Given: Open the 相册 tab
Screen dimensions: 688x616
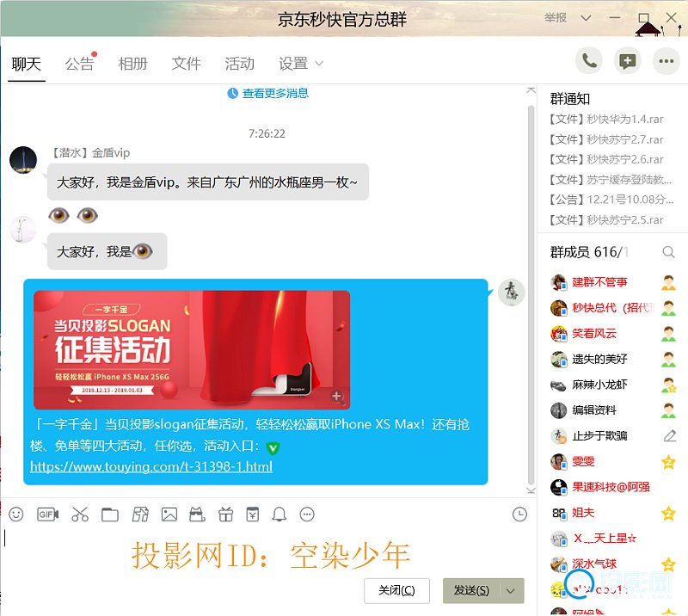Looking at the screenshot, I should pyautogui.click(x=133, y=65).
